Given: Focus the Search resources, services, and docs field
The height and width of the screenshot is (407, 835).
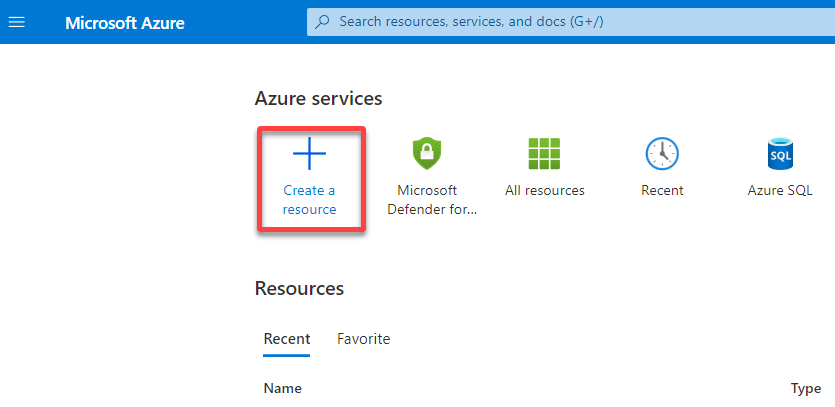Looking at the screenshot, I should click(571, 22).
